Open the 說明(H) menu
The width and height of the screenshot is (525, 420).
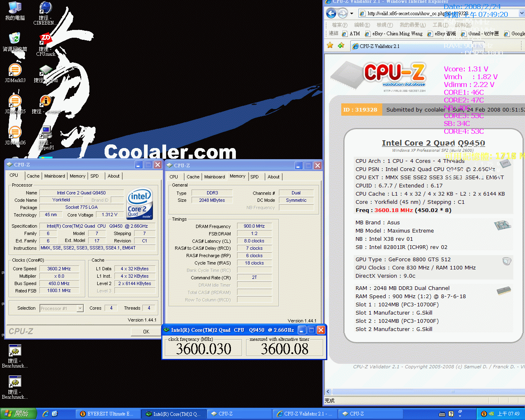463,25
